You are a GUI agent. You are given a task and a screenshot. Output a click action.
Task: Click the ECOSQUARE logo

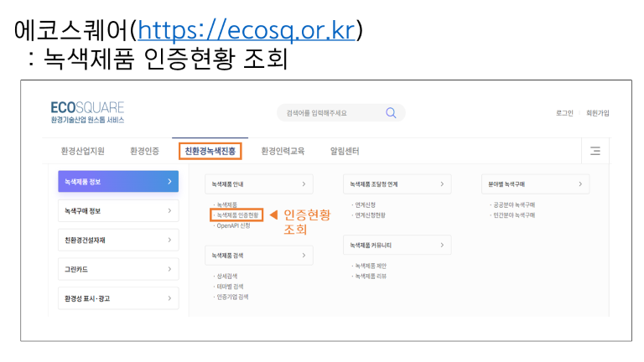87,112
